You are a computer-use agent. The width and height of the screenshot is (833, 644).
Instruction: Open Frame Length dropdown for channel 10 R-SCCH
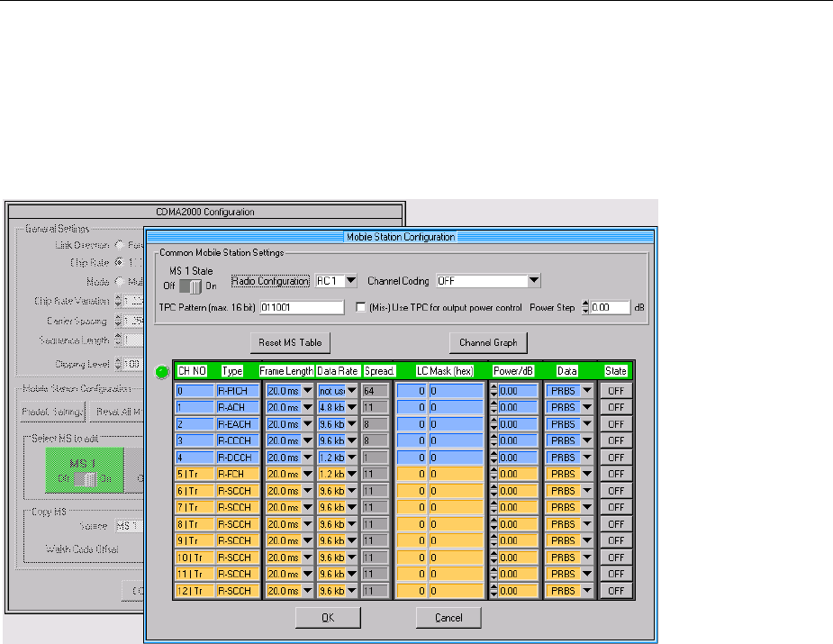[308, 558]
